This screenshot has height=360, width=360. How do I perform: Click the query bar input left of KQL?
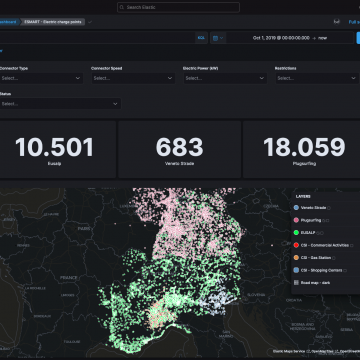pyautogui.click(x=97, y=38)
